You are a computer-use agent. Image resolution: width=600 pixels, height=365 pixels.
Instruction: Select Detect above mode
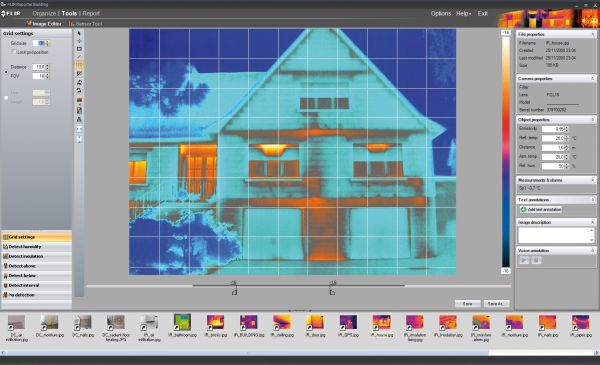tap(36, 266)
